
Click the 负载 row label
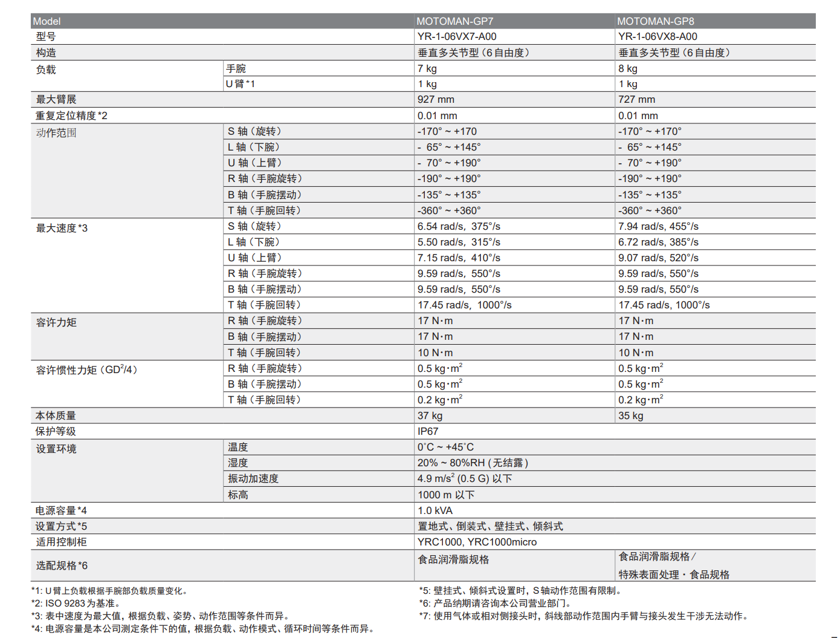click(46, 70)
